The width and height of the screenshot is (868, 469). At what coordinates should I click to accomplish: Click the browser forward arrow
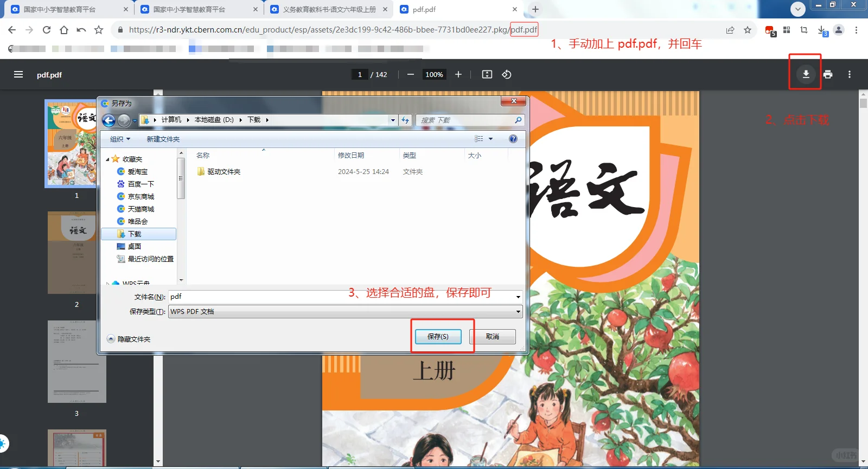29,30
